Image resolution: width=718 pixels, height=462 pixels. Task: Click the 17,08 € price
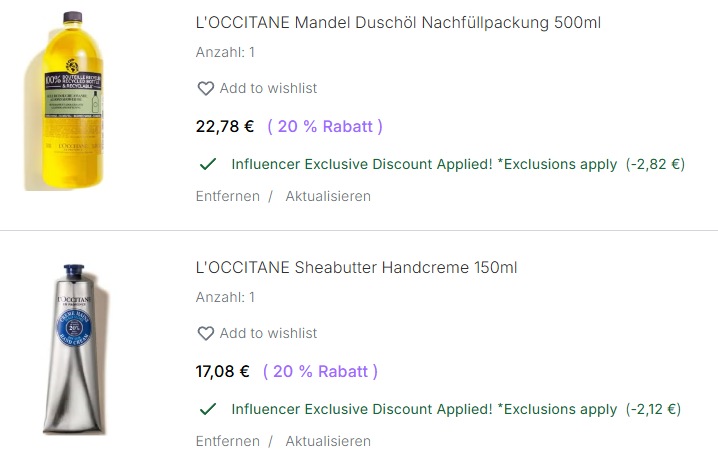point(223,372)
